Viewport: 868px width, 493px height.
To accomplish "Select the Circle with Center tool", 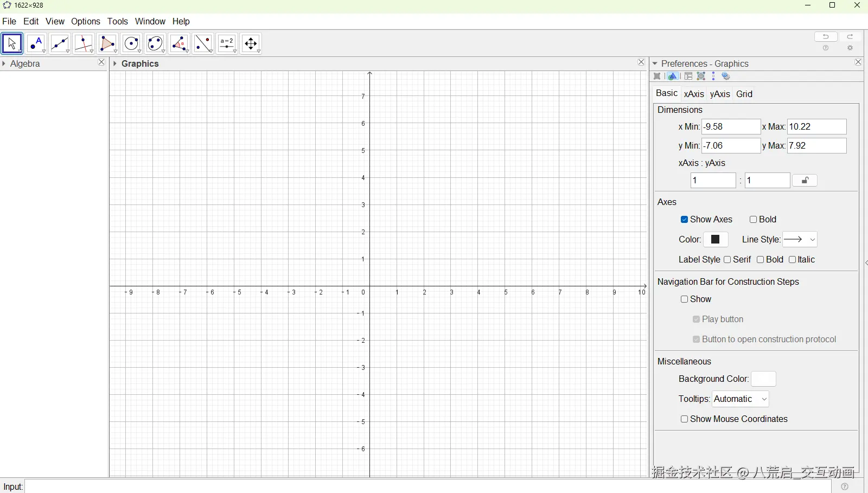I will point(131,43).
